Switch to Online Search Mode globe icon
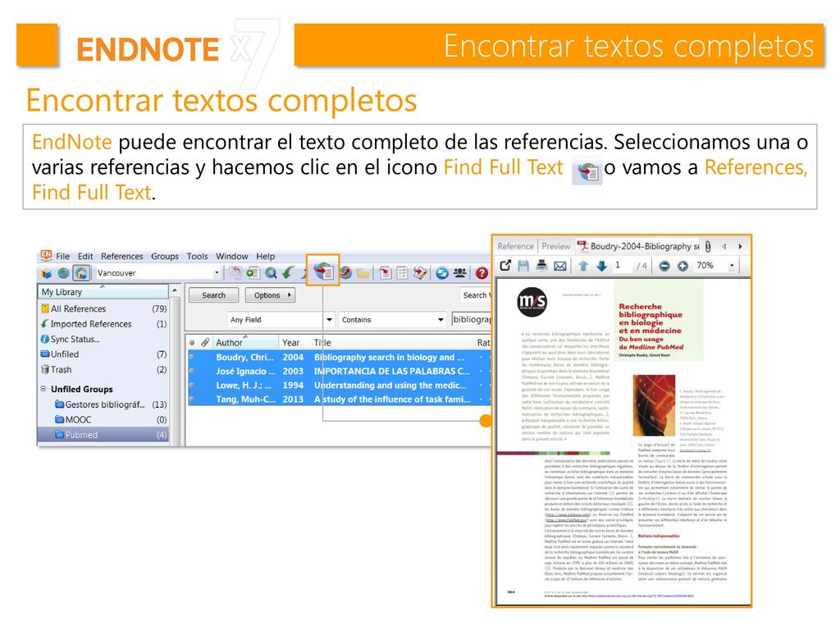This screenshot has height=630, width=840. pos(64,273)
